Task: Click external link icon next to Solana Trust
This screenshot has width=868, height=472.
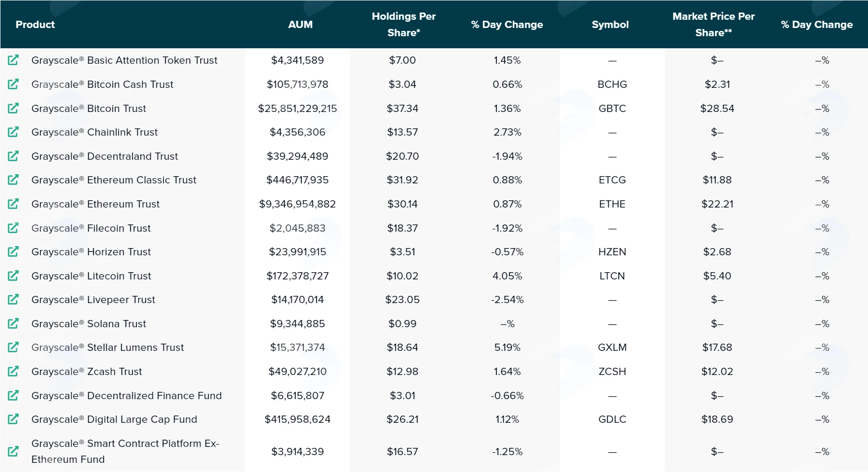Action: pyautogui.click(x=14, y=323)
